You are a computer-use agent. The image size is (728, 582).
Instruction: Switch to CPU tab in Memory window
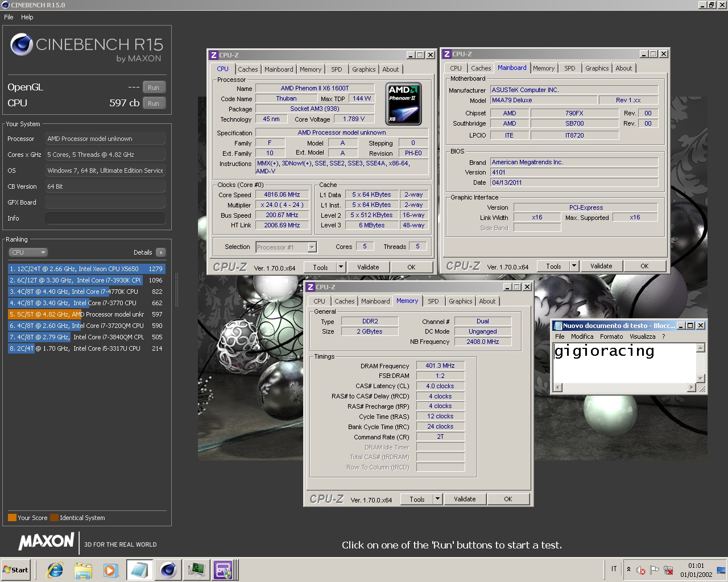click(x=320, y=301)
